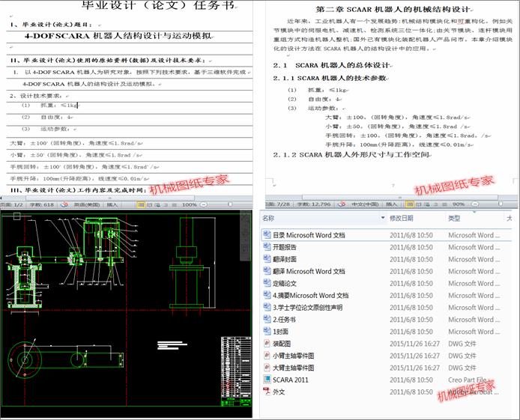This screenshot has width=520, height=420.
Task: Click Word icon next to 2.任务书
Action: [x=267, y=319]
